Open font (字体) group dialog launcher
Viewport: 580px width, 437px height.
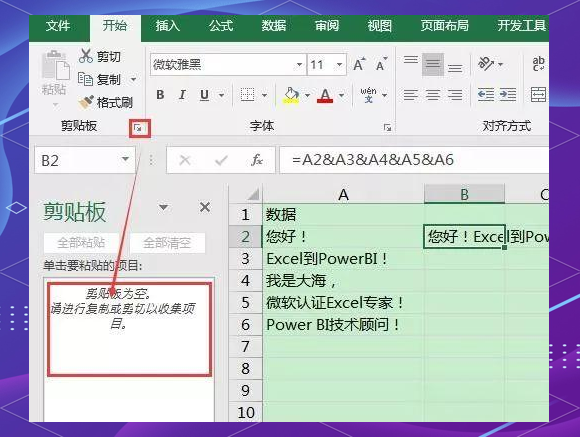pyautogui.click(x=387, y=128)
